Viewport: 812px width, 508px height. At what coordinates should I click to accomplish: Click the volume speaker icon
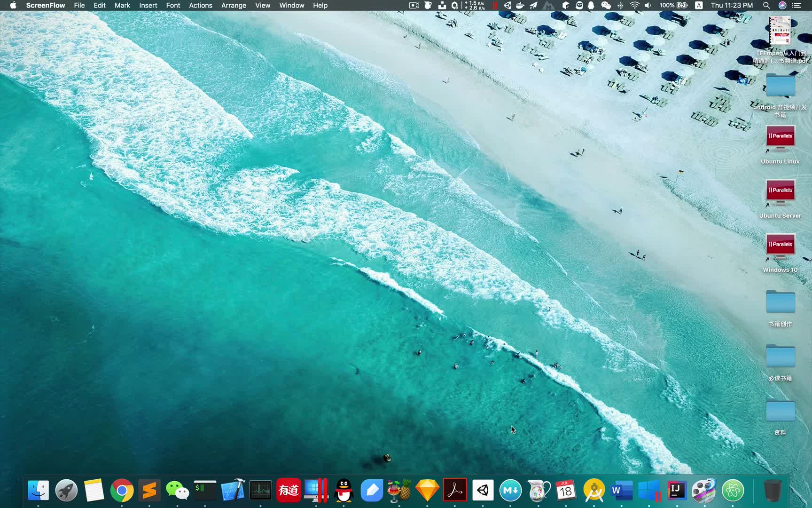click(648, 5)
